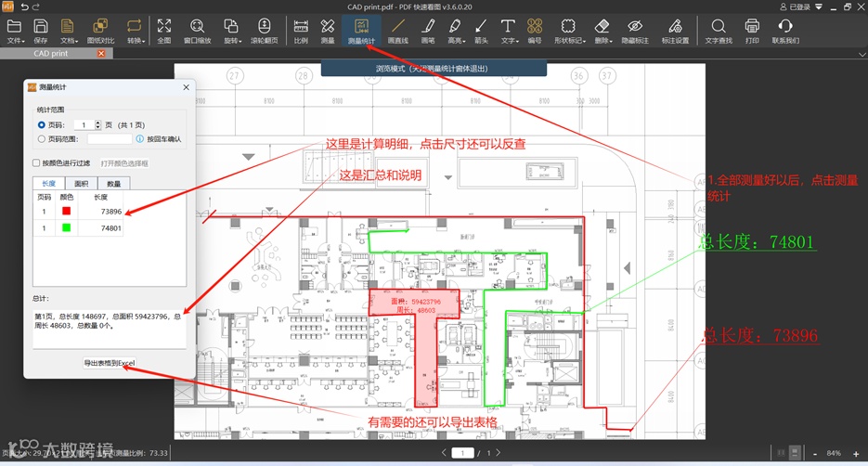This screenshot has width=868, height=466.
Task: Click the 浏览模式 browse mode banner
Action: [434, 69]
